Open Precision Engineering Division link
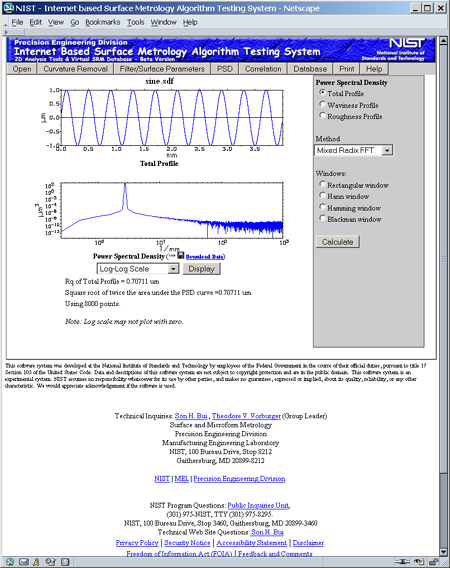 pyautogui.click(x=239, y=479)
